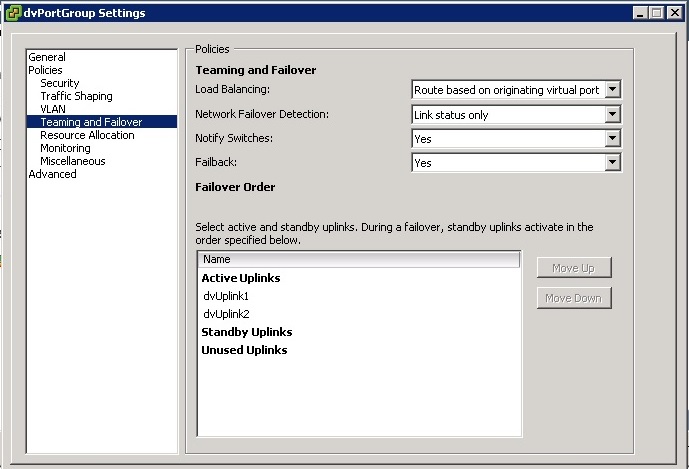The width and height of the screenshot is (689, 469).
Task: Select dvUplink1 in the uplinks list
Action: click(226, 297)
